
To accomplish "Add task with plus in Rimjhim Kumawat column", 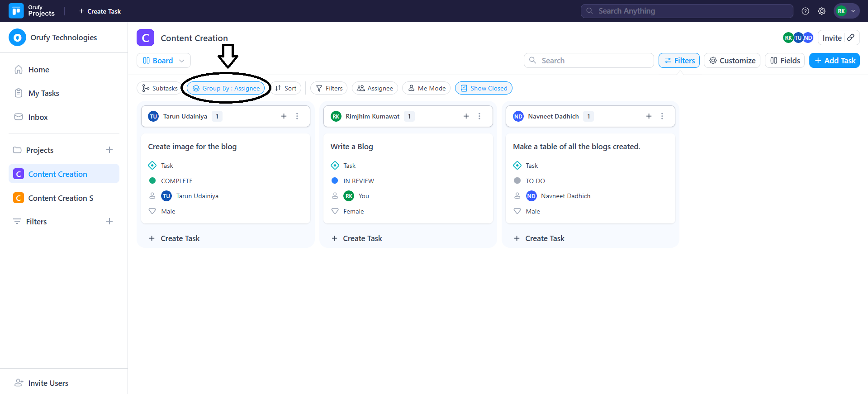I will pyautogui.click(x=466, y=116).
